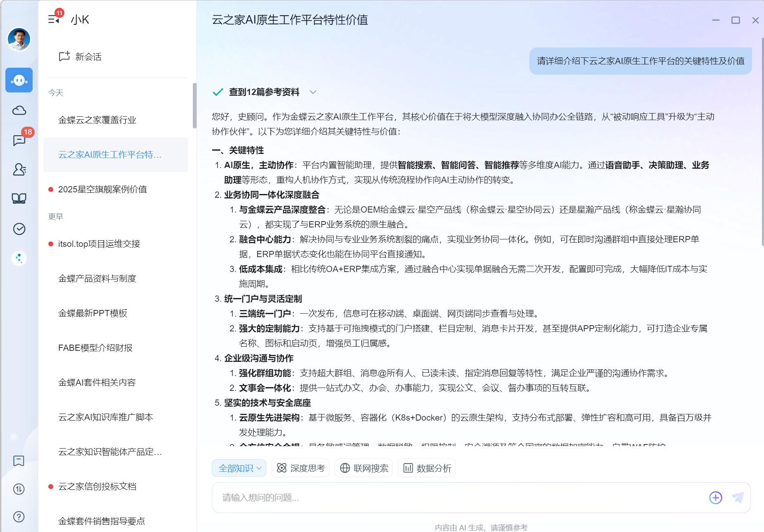Select the 2025星空旗舰案例价值 conversation
Image resolution: width=764 pixels, height=532 pixels.
(104, 189)
